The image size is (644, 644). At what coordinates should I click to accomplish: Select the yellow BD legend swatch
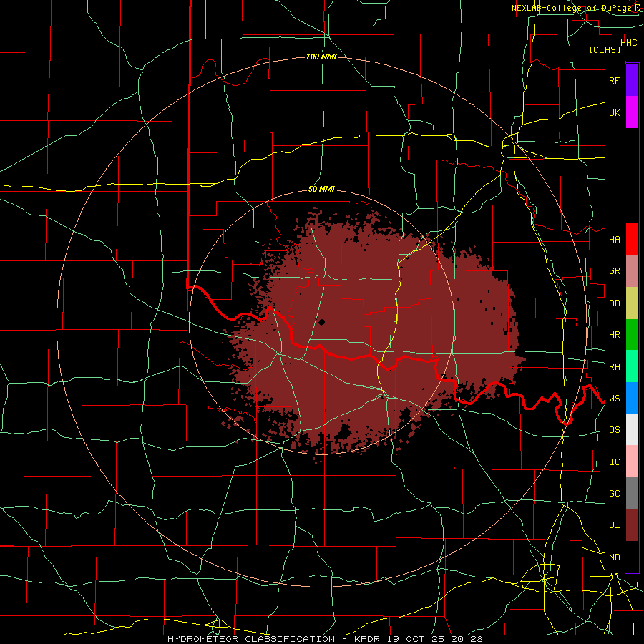click(632, 303)
